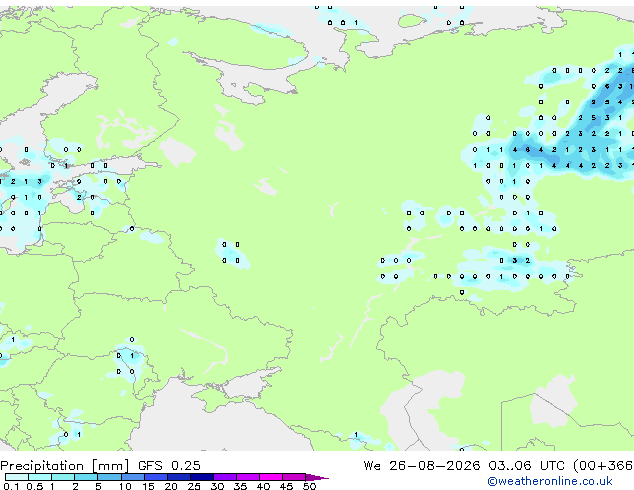Click the "We 26-08-2026" date text
The height and width of the screenshot is (490, 634).
click(x=422, y=466)
